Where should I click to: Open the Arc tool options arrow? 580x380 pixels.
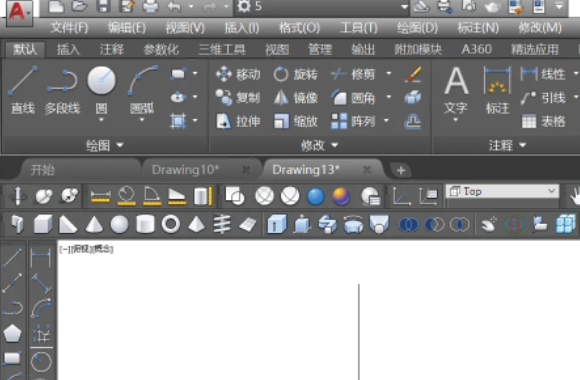tap(142, 120)
